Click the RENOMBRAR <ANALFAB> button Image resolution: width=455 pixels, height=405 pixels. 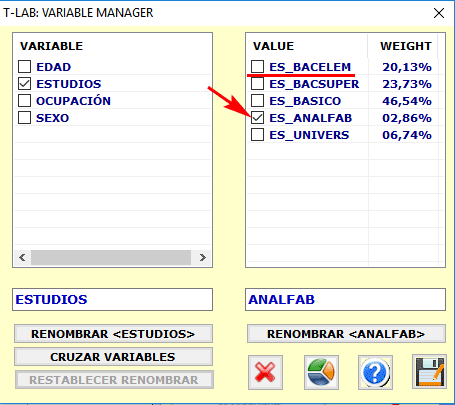346,334
